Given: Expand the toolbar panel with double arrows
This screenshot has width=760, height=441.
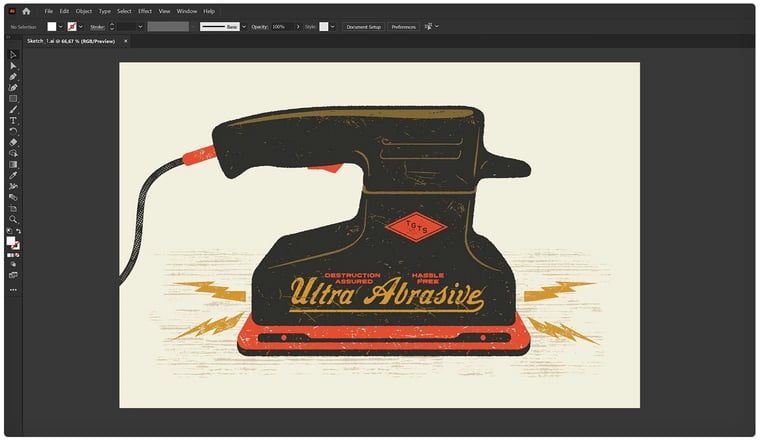Looking at the screenshot, I should (9, 38).
